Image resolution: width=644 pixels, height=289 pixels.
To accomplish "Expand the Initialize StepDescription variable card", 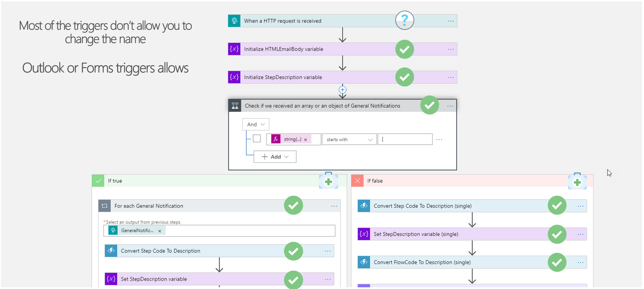I will 343,77.
